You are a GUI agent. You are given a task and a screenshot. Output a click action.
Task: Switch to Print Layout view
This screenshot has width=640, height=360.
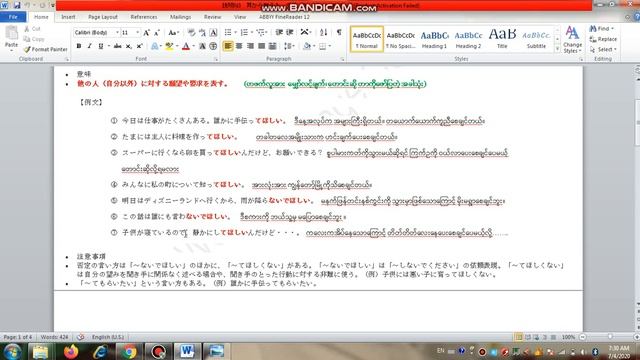519,337
